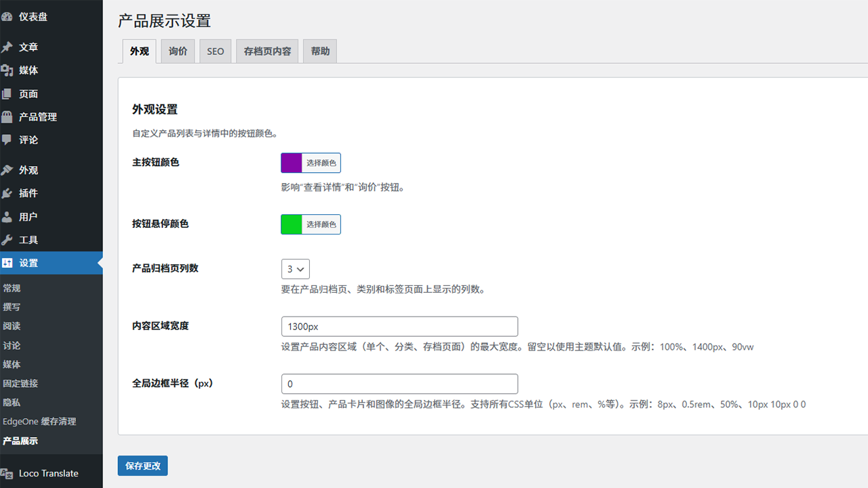Click the 产品管理 shop bag icon
Screen dimensions: 868x488
point(7,117)
